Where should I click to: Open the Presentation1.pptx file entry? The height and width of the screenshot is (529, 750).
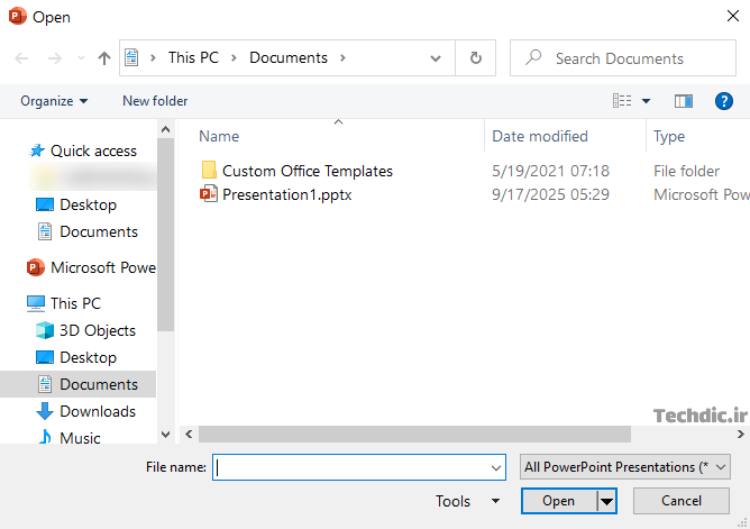286,194
